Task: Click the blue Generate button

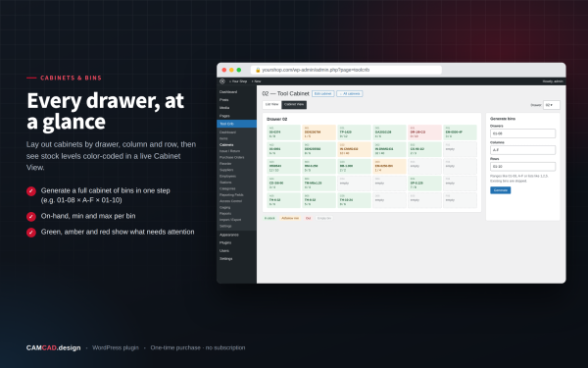Action: (x=500, y=190)
